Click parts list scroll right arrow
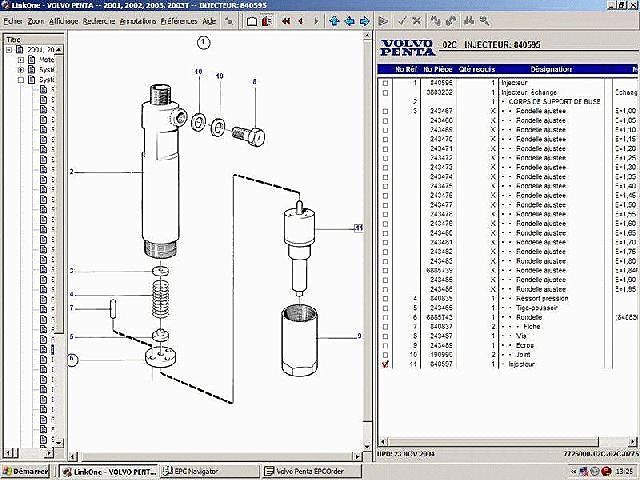This screenshot has width=640, height=480. (x=633, y=442)
